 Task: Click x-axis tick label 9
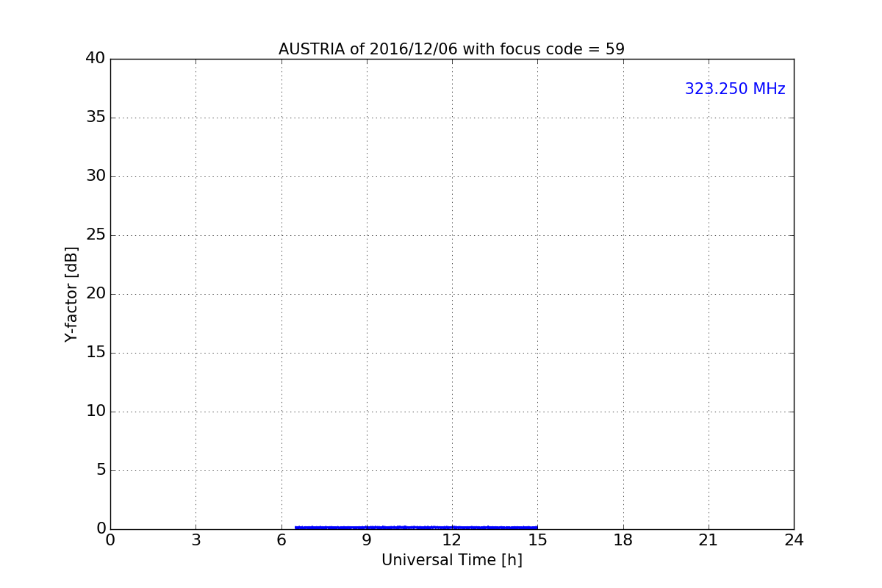tap(367, 540)
